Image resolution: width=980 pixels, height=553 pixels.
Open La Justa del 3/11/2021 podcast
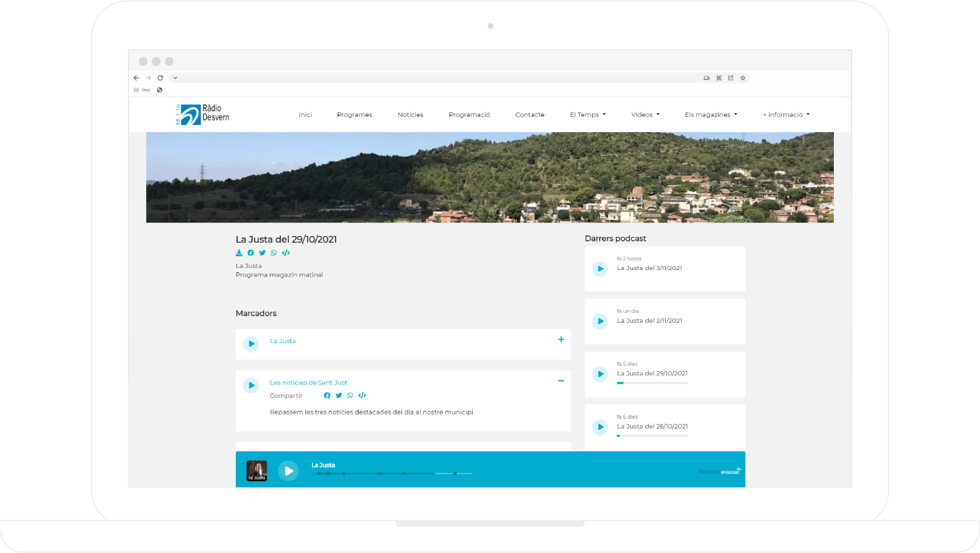[x=649, y=268]
